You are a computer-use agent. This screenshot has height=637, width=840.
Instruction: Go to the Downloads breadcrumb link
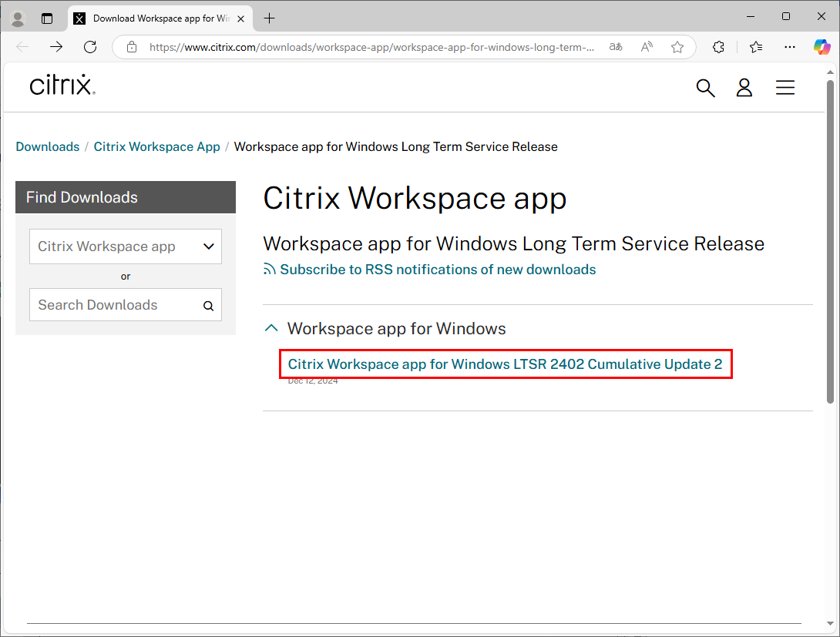tap(48, 146)
